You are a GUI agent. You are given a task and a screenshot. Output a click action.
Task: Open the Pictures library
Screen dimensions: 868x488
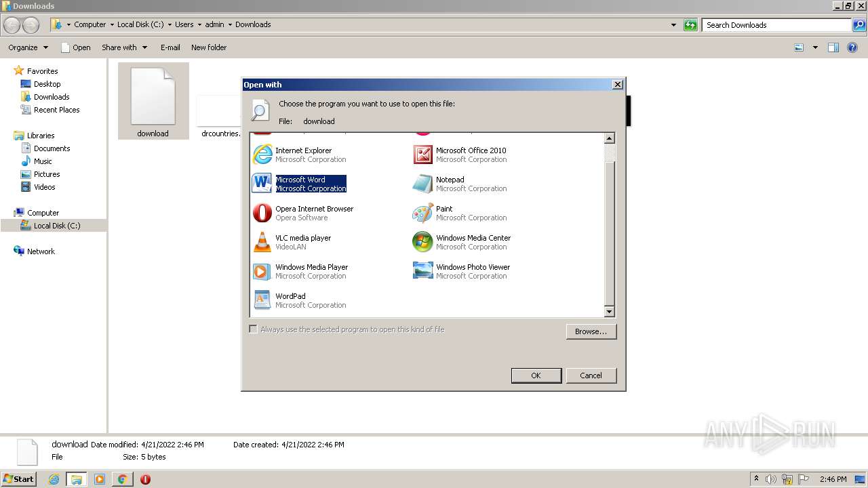tap(47, 174)
